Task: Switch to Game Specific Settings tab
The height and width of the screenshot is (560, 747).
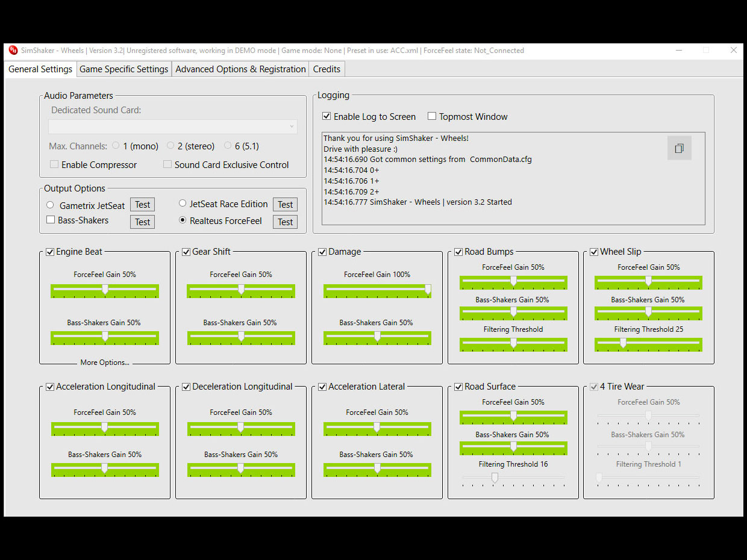Action: click(123, 69)
